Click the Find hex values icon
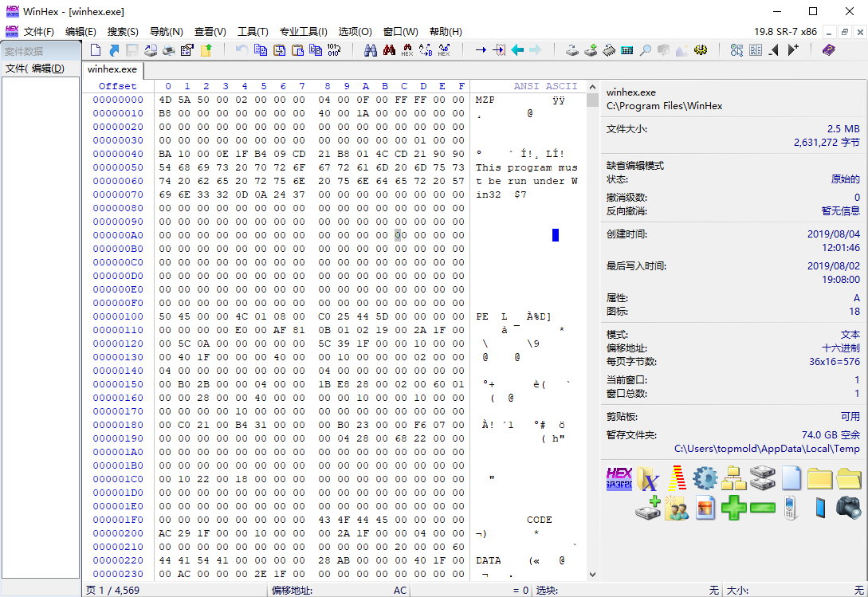Viewport: 868px width, 597px height. pyautogui.click(x=407, y=50)
